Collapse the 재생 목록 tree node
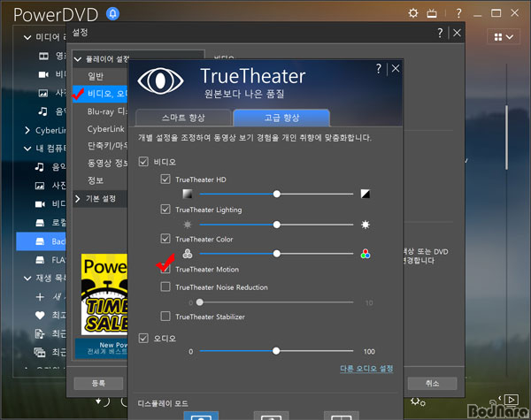Screen dimensions: 531x420 coord(27,279)
